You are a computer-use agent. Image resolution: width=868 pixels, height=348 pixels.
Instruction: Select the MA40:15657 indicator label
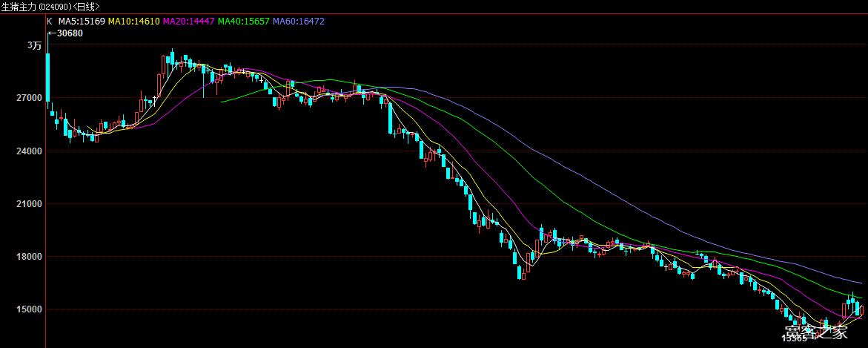click(x=244, y=22)
